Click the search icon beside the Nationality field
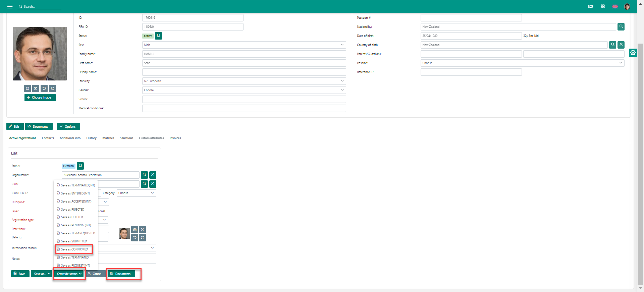 click(621, 27)
